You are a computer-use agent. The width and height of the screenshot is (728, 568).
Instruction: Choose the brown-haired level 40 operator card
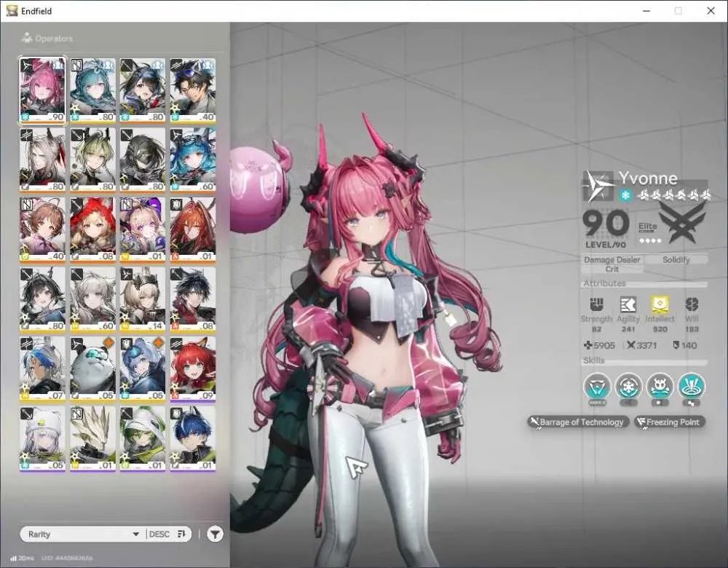pyautogui.click(x=42, y=230)
